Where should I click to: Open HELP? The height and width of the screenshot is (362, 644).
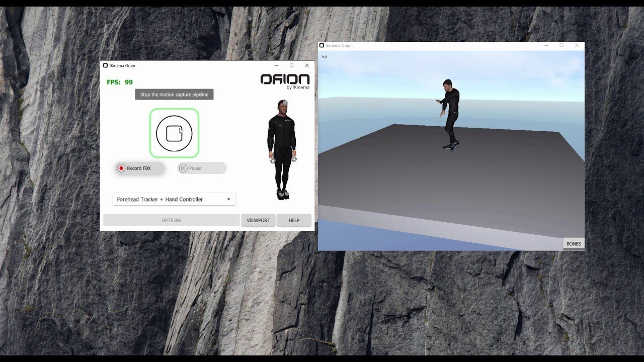[x=294, y=220]
